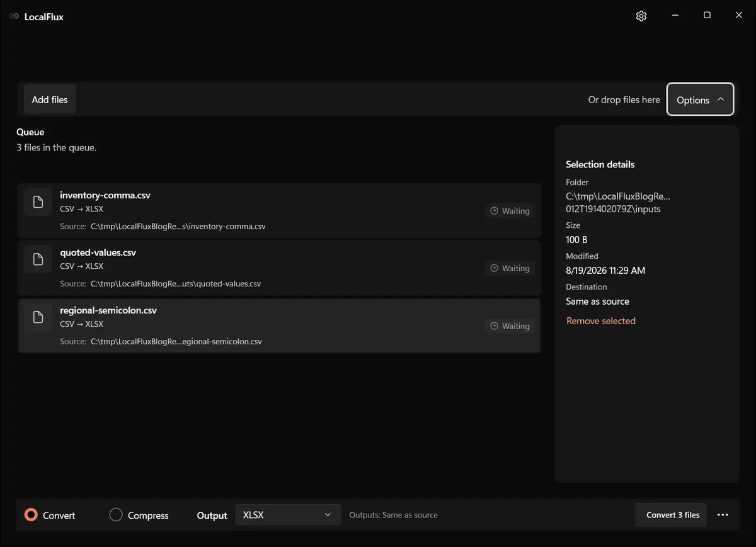Click the Waiting status badge on quoted-values.csv
The width and height of the screenshot is (756, 547).
pos(510,268)
